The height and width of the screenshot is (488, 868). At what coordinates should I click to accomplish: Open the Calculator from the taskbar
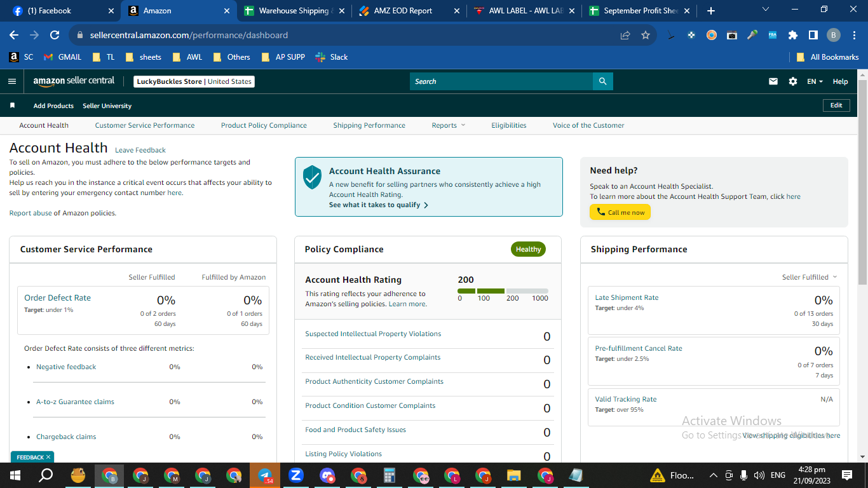pos(390,475)
